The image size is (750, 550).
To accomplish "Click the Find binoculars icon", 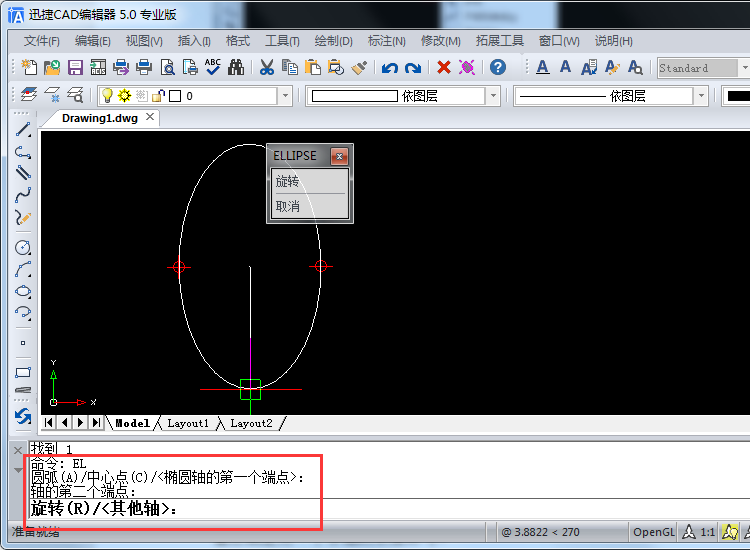I will 236,67.
